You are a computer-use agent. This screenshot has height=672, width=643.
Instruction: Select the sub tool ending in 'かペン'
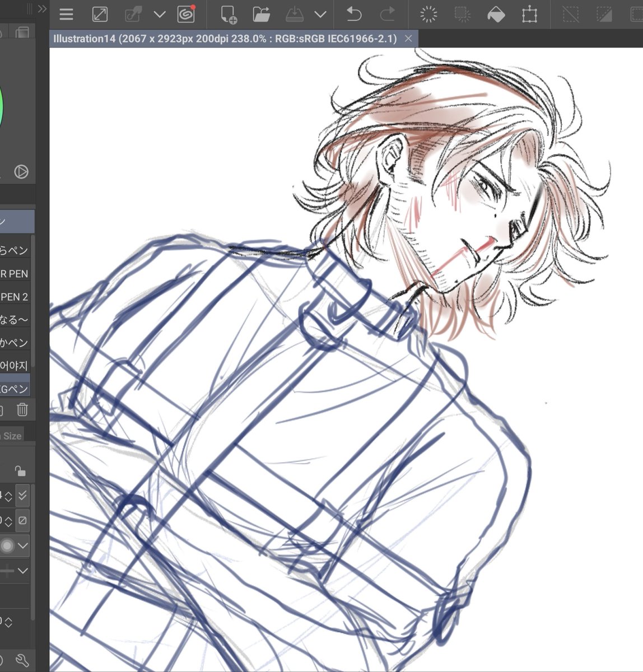pos(15,342)
